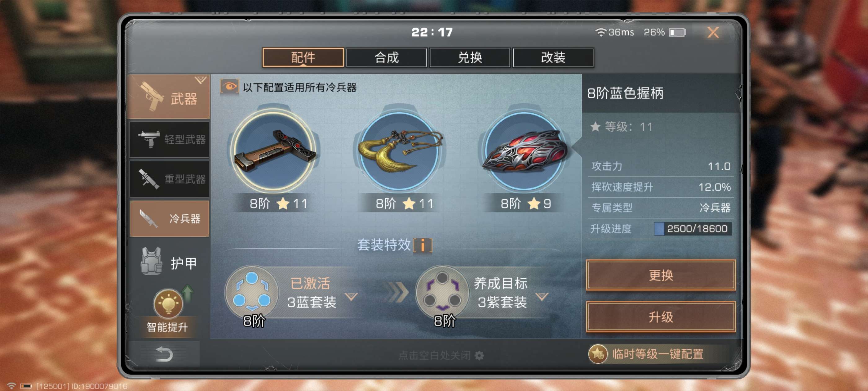
Task: Click the 更换 replace button
Action: 661,275
